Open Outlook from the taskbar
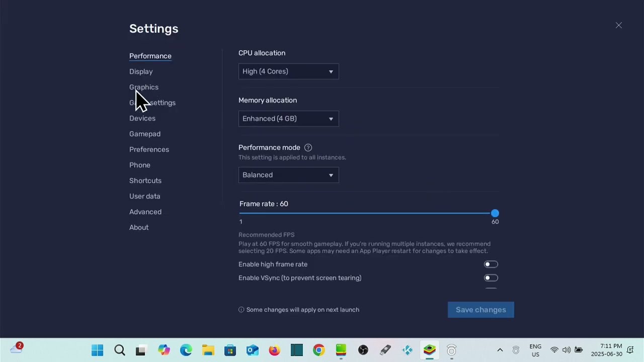The image size is (644, 362). pyautogui.click(x=252, y=350)
